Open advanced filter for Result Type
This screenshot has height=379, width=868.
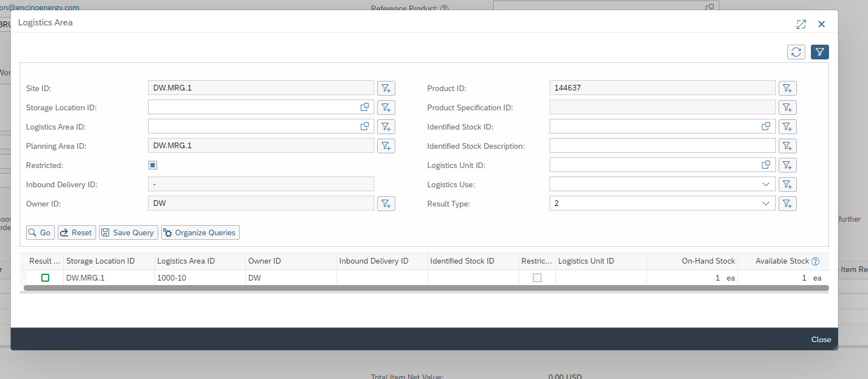(788, 204)
